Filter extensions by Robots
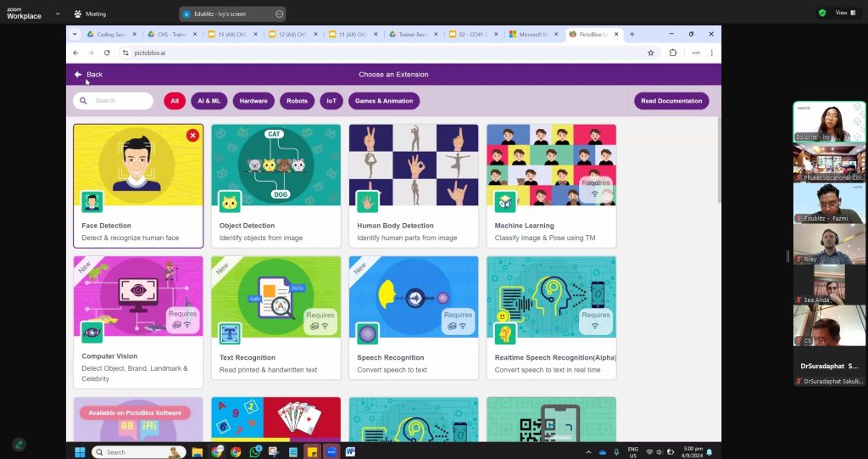This screenshot has height=459, width=868. (298, 101)
